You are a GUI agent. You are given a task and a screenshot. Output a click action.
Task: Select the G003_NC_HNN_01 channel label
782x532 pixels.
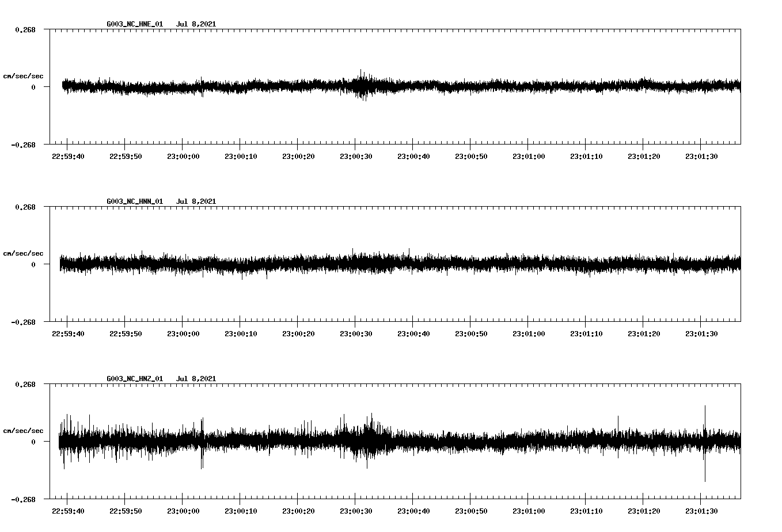[x=134, y=202]
